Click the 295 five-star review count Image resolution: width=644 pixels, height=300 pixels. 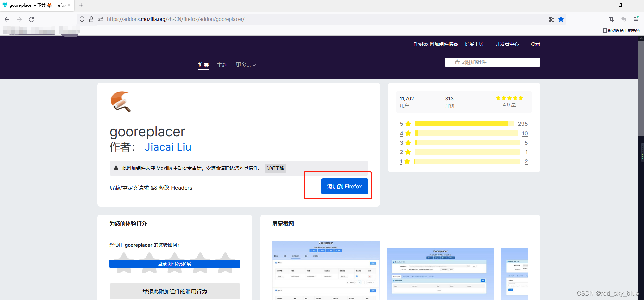click(523, 124)
